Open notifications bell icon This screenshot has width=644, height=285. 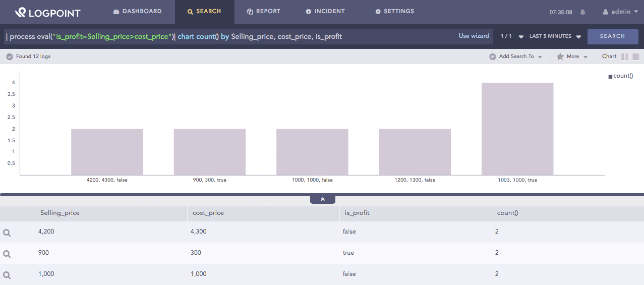tap(583, 12)
